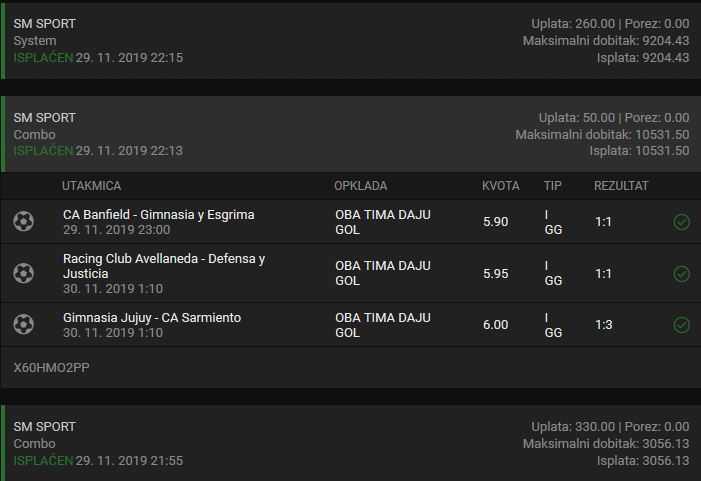
Task: Click the OPKLADA column header
Action: coord(360,186)
